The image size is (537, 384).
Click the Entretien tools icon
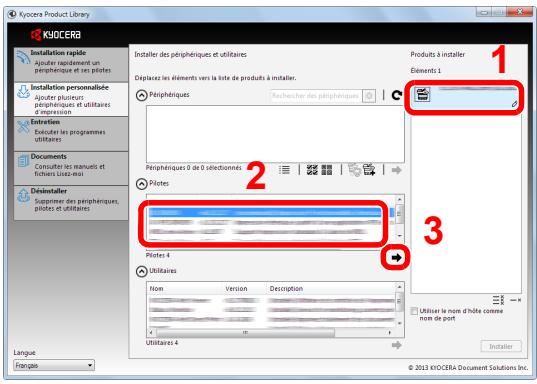[x=23, y=127]
